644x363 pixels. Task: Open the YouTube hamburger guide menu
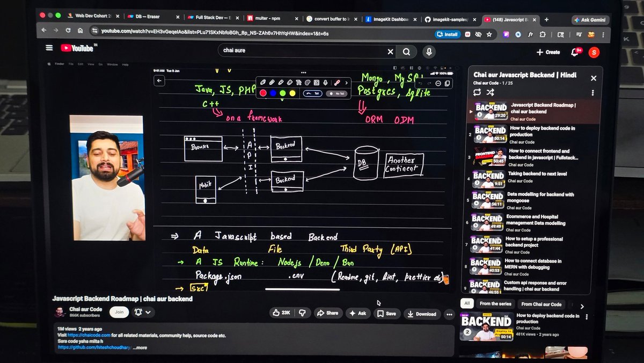pos(49,48)
